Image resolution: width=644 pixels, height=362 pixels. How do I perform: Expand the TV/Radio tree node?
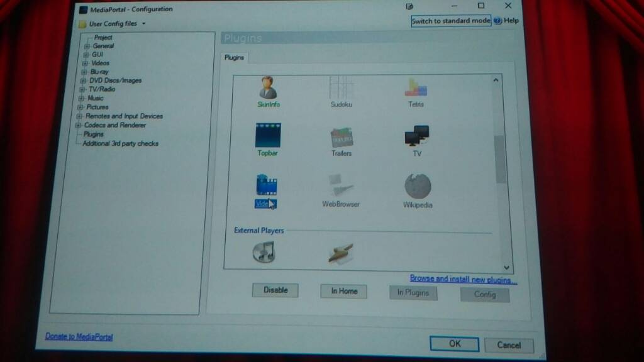point(82,89)
